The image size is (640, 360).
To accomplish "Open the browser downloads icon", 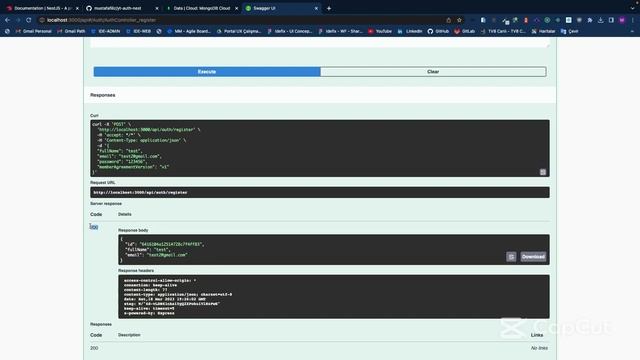I will click(x=600, y=20).
